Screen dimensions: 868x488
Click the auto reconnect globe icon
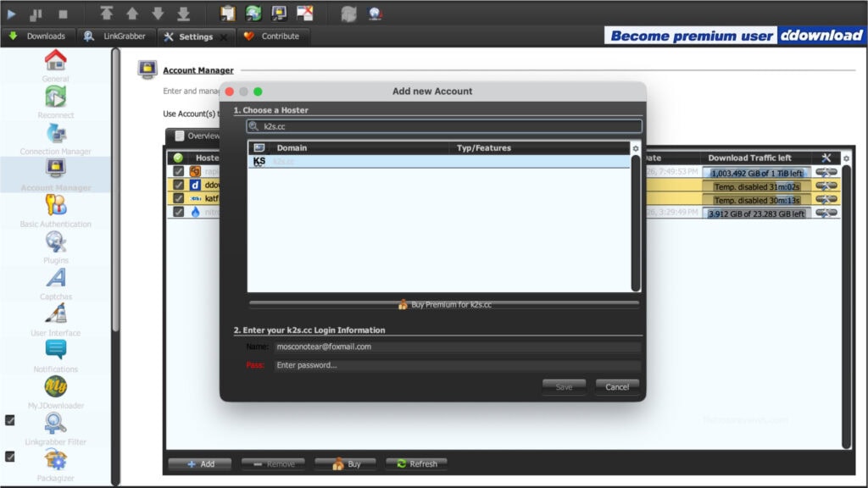pyautogui.click(x=253, y=14)
